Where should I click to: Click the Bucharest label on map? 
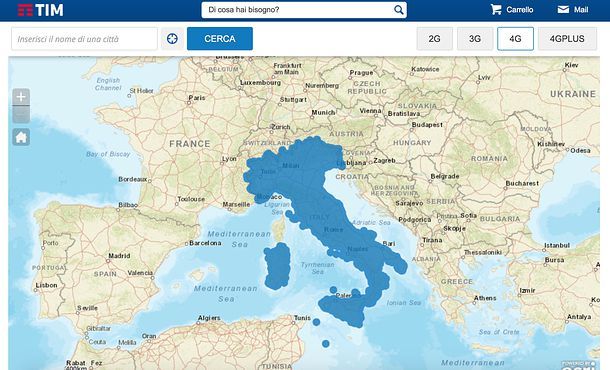coord(522,183)
